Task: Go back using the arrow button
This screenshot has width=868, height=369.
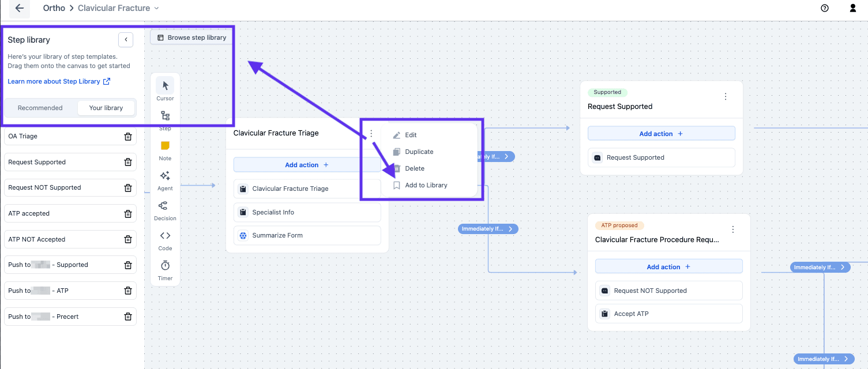Action: click(20, 8)
